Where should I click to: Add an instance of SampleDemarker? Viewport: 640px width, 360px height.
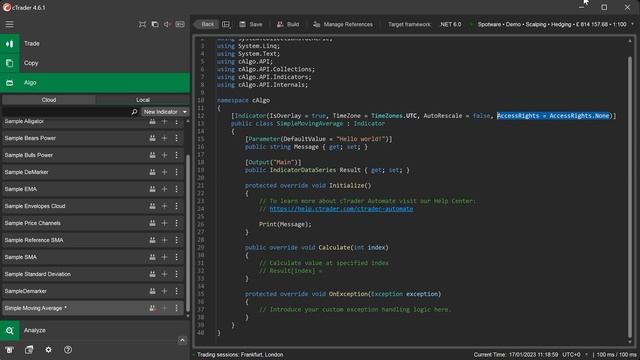pos(164,291)
